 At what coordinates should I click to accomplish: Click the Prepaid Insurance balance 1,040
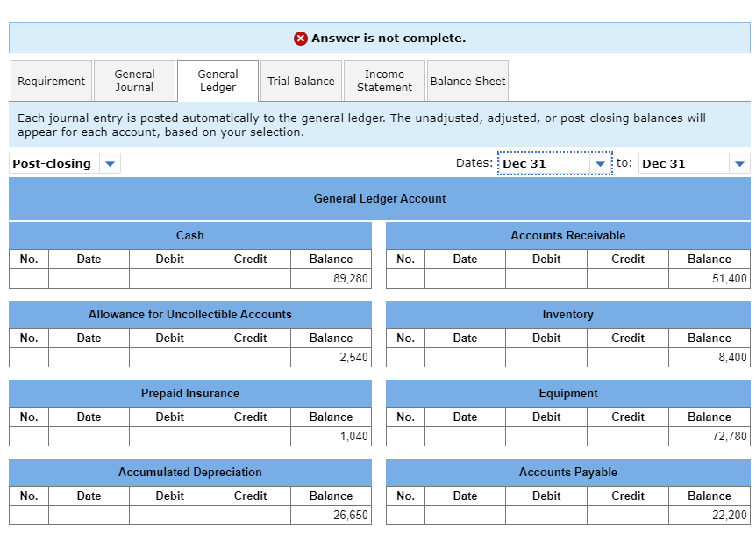pyautogui.click(x=332, y=437)
